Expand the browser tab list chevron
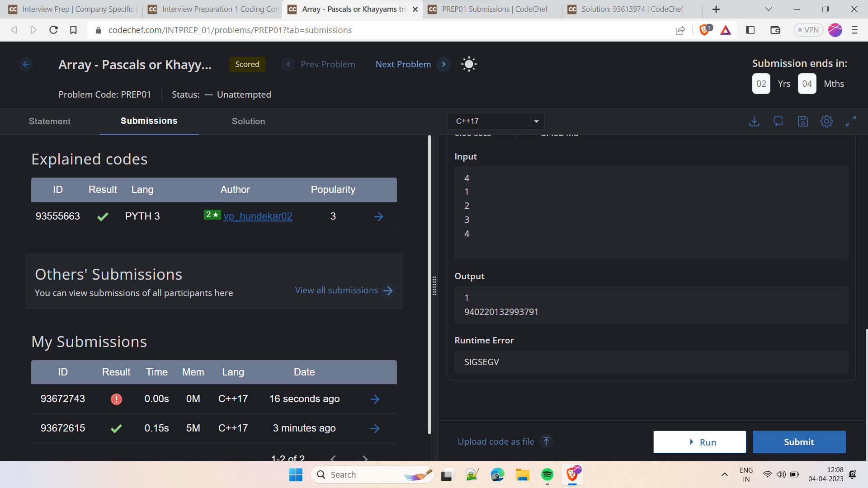Screen dimensions: 868x488 click(768, 9)
